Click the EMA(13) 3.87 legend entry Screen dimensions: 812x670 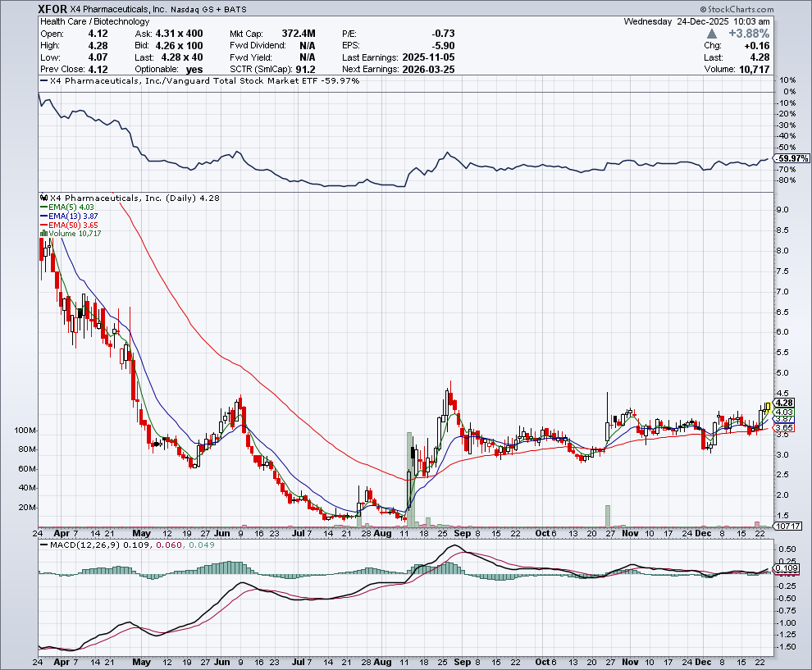click(69, 216)
